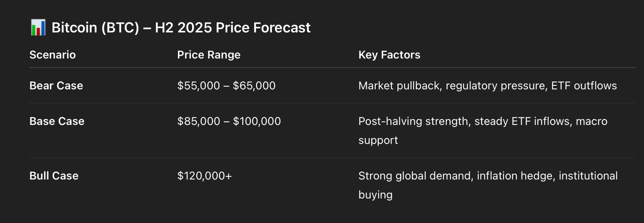The height and width of the screenshot is (223, 644).
Task: Click the $55,000 – $65,000 price cell
Action: pyautogui.click(x=226, y=86)
